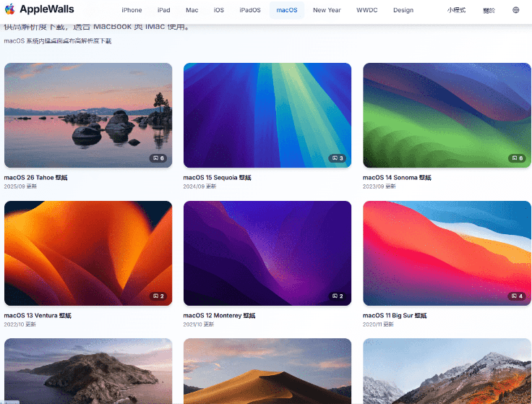Switch to the Mac navigation tab

click(x=192, y=10)
